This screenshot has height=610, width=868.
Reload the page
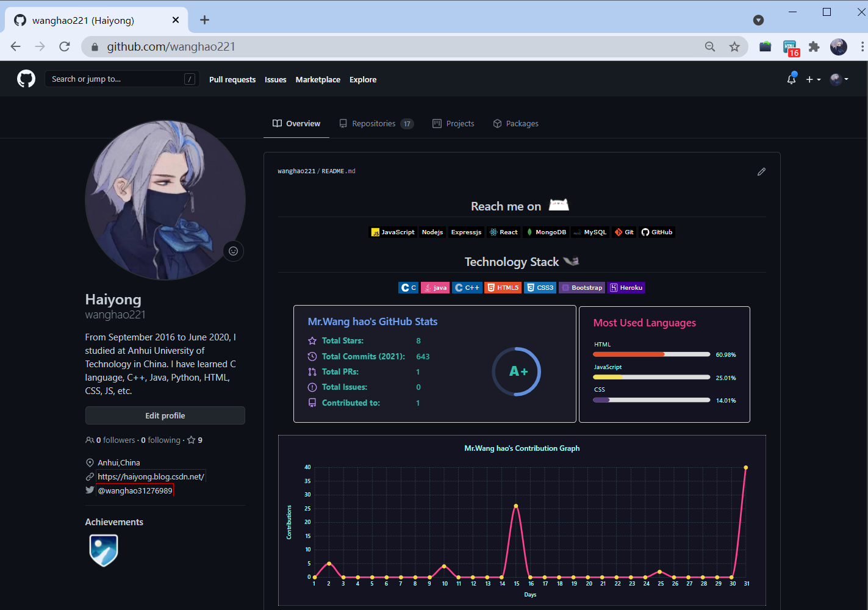pyautogui.click(x=65, y=47)
